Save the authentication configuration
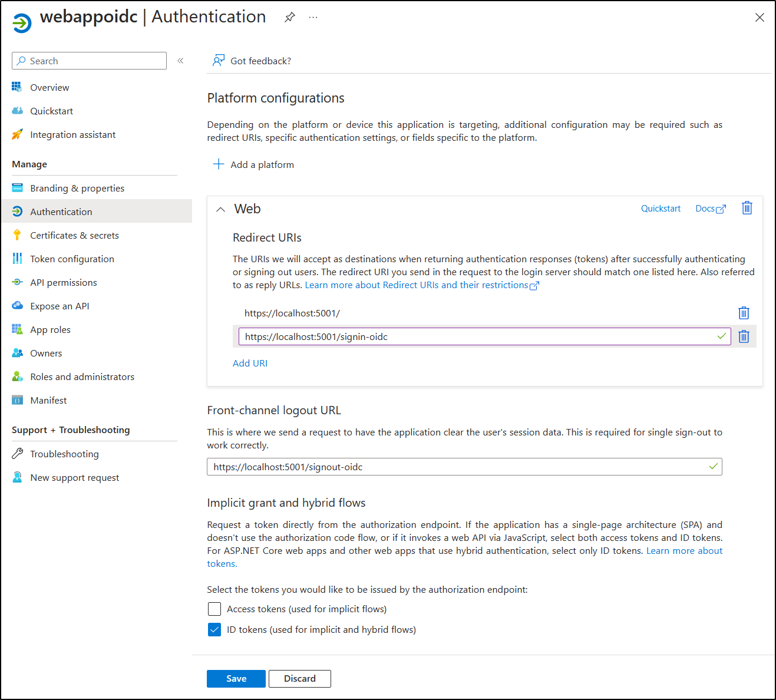The height and width of the screenshot is (700, 776). tap(236, 678)
